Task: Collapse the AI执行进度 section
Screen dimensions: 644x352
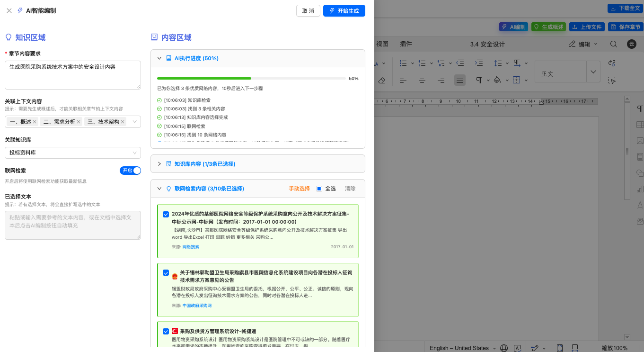Action: 159,58
